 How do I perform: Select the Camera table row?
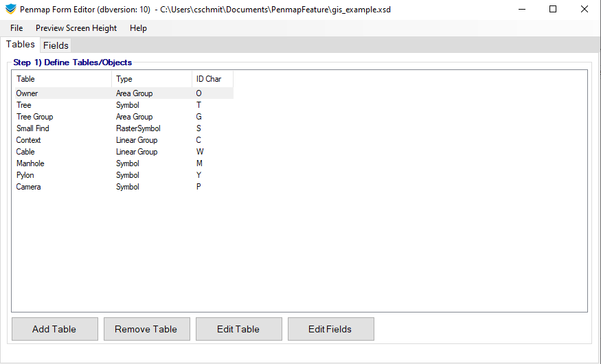29,187
